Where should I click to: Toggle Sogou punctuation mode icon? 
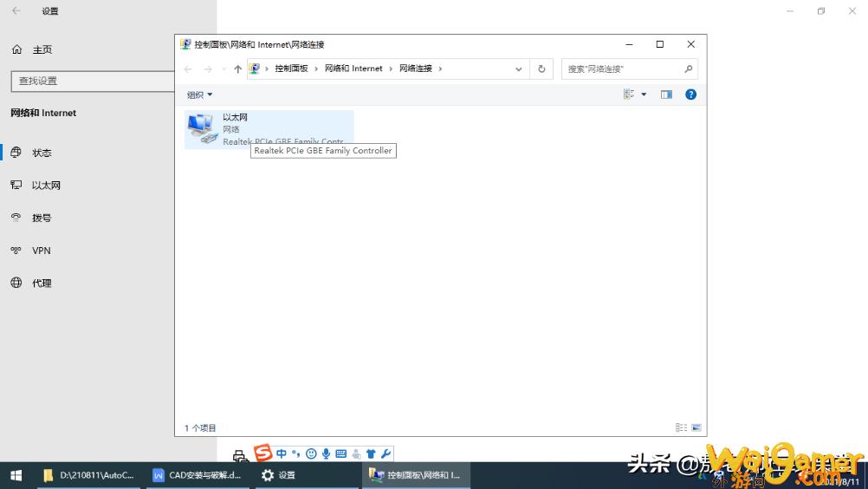pyautogui.click(x=296, y=453)
